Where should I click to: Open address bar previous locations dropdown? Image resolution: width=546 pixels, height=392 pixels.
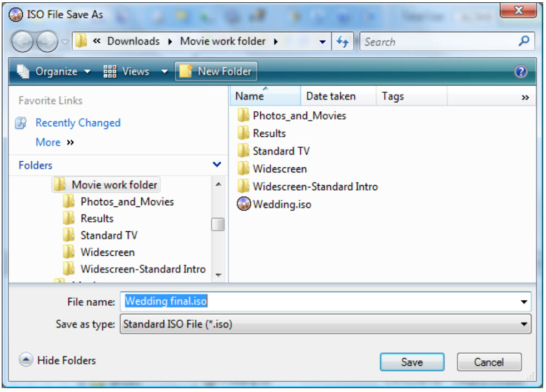click(x=322, y=42)
